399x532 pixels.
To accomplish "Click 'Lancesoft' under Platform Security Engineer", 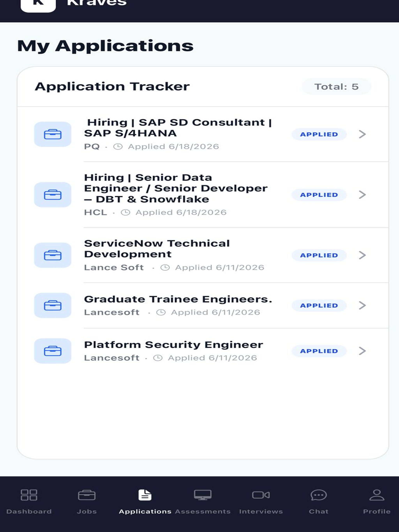I will click(x=112, y=358).
